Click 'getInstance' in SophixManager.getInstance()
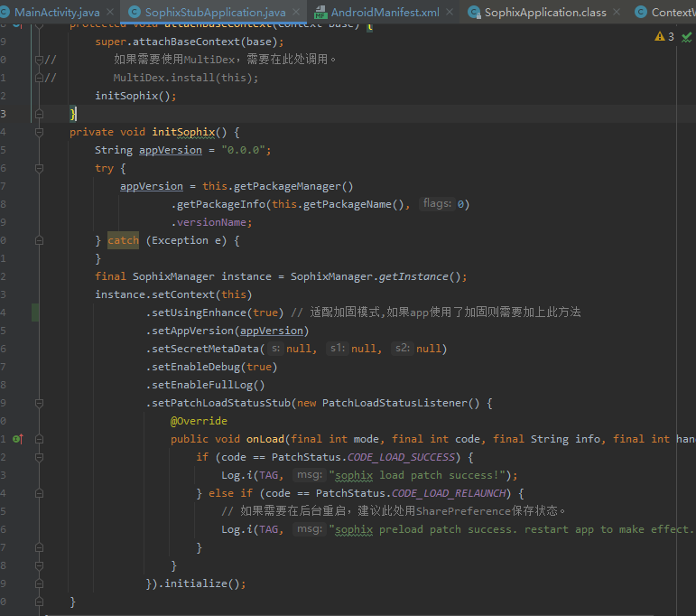Viewport: 696px width, 616px height. [413, 276]
